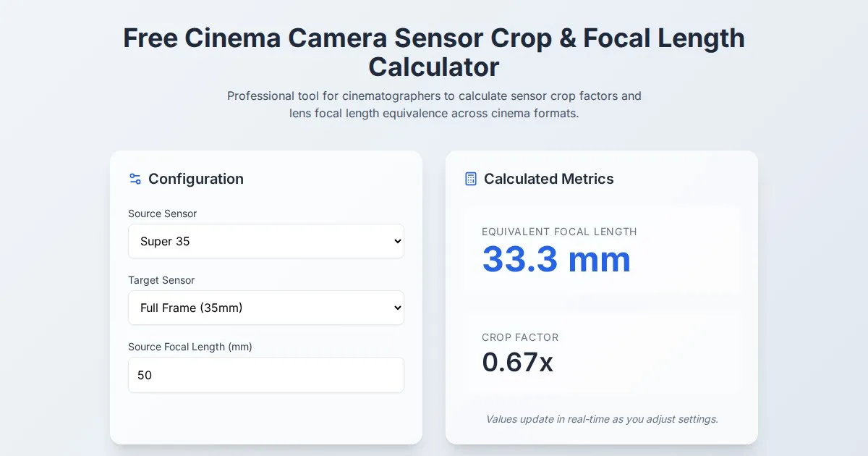868x456 pixels.
Task: Select the 0.67x crop factor value
Action: coord(517,361)
